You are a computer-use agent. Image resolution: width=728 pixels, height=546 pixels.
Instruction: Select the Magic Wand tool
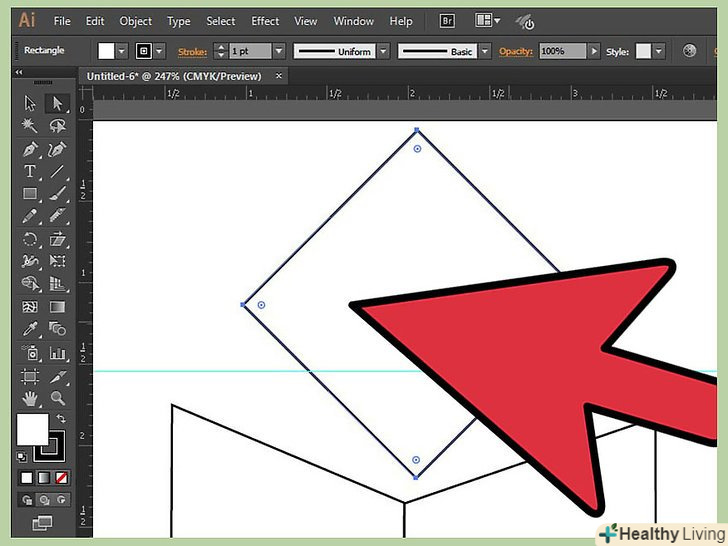pyautogui.click(x=31, y=126)
